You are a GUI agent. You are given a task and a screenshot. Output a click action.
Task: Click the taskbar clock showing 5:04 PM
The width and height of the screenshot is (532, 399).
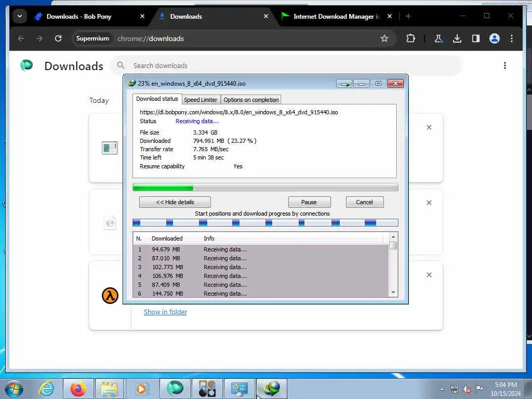coord(506,389)
